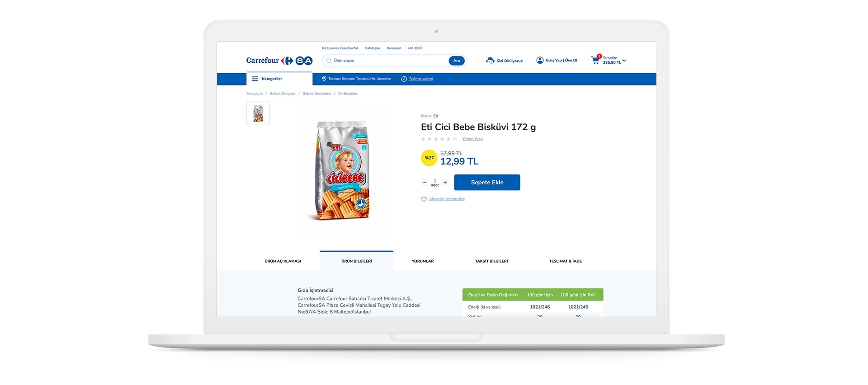Click the product thumbnail image
This screenshot has height=385, width=868.
(258, 113)
